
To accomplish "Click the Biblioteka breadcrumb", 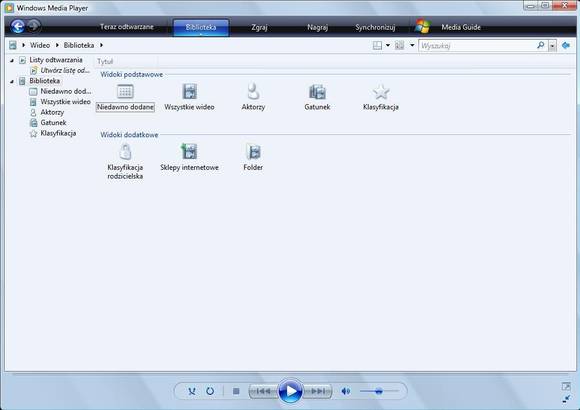I will coord(79,45).
